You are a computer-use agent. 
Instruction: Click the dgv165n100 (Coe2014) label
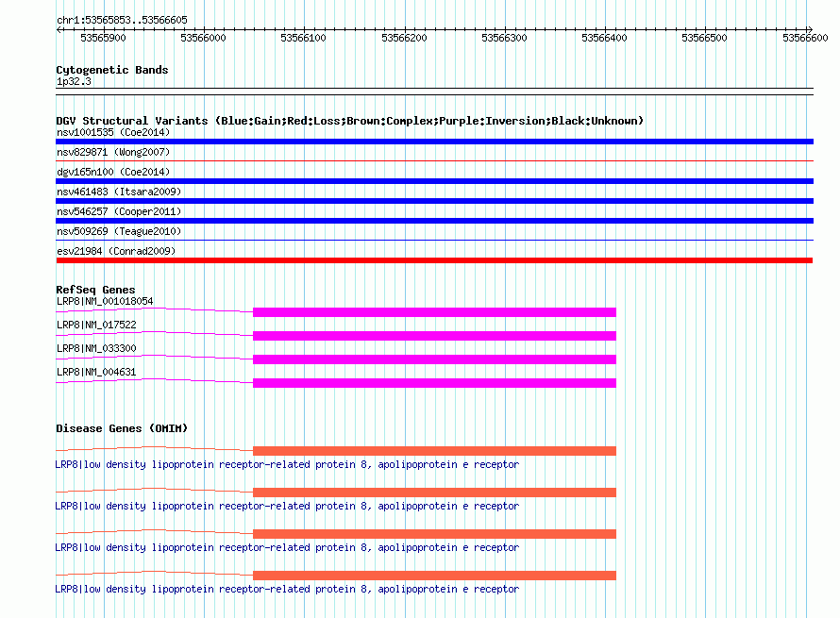tap(113, 172)
